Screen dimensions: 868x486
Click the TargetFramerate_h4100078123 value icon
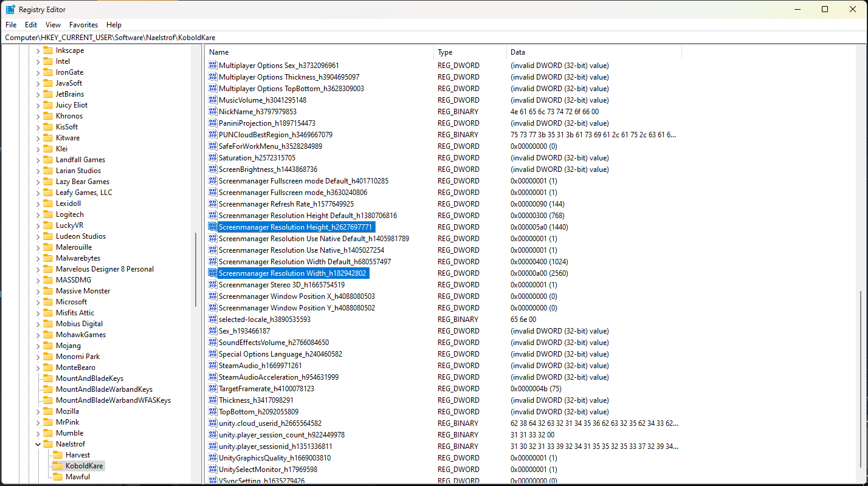(212, 388)
